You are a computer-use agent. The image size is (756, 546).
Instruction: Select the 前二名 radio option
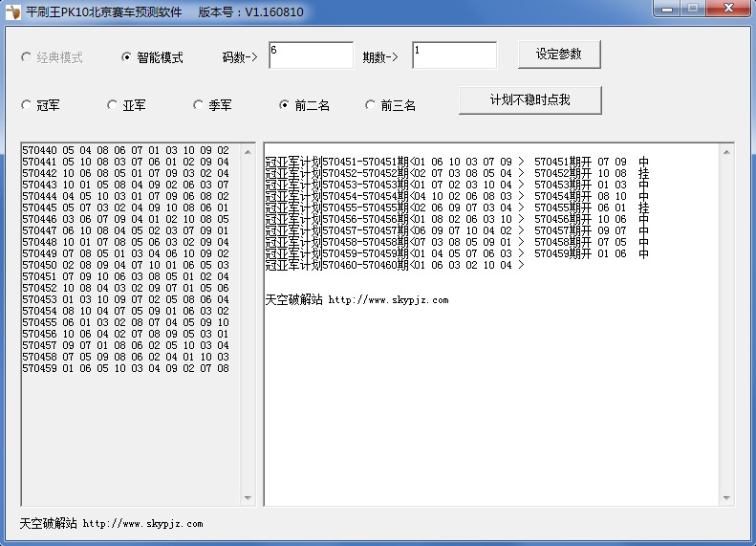point(285,105)
